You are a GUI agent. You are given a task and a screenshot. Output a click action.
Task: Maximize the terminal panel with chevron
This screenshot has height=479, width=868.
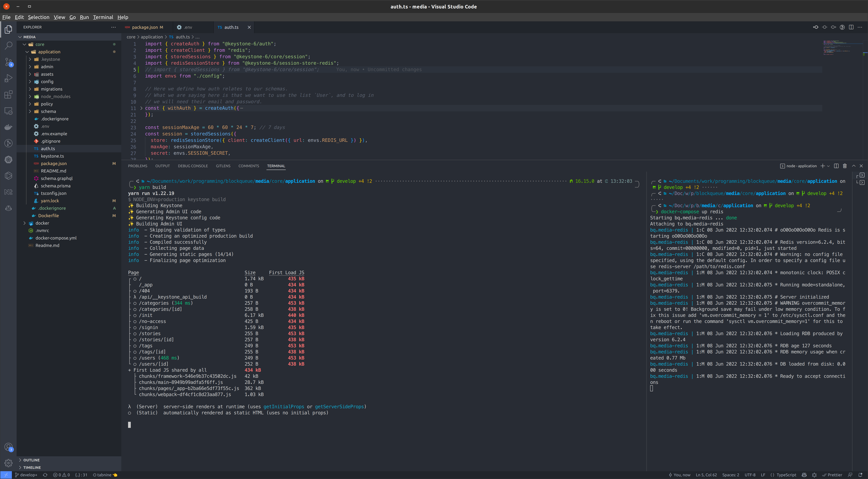pyautogui.click(x=853, y=166)
